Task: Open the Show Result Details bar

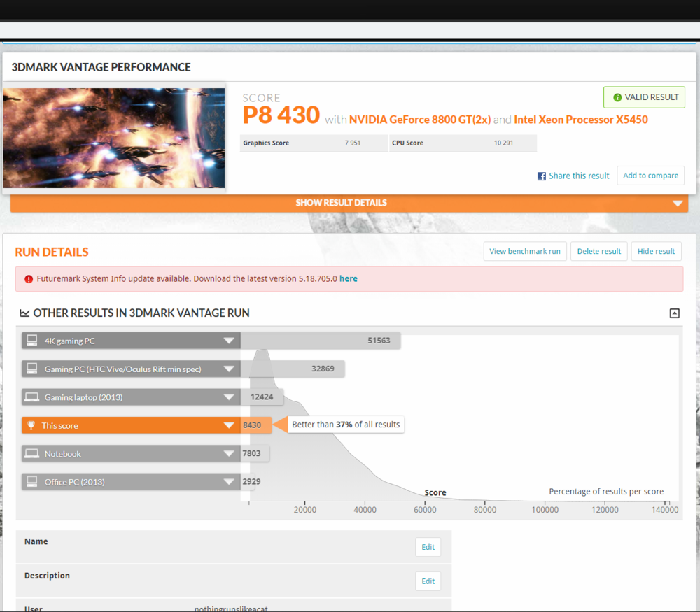Action: pos(349,203)
